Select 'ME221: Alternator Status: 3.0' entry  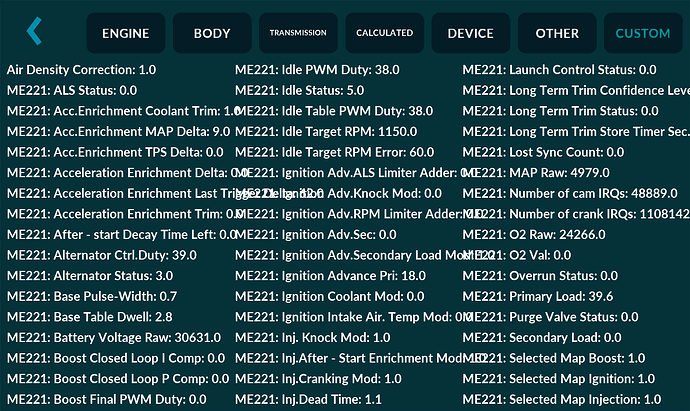[x=90, y=276]
